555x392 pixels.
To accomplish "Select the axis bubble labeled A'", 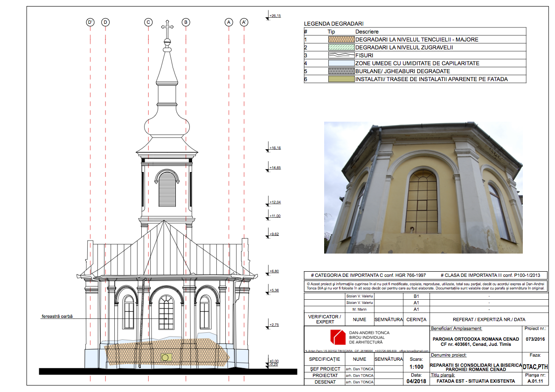I will pos(244,22).
